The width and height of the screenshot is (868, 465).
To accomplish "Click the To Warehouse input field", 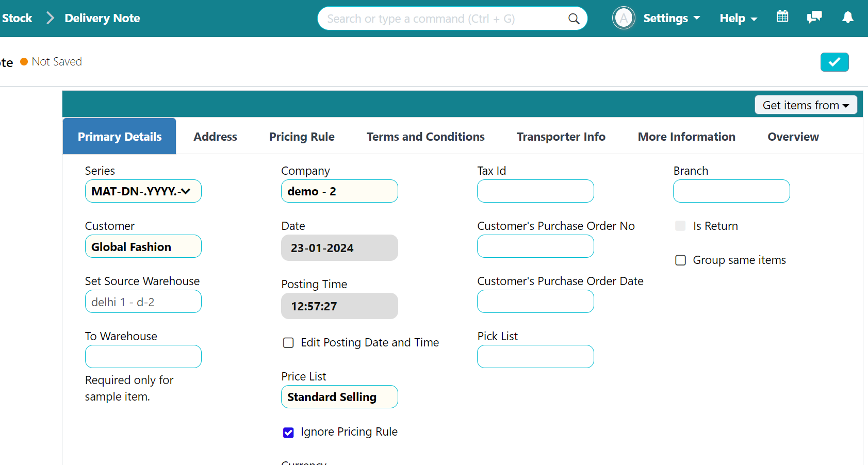I will pos(143,357).
